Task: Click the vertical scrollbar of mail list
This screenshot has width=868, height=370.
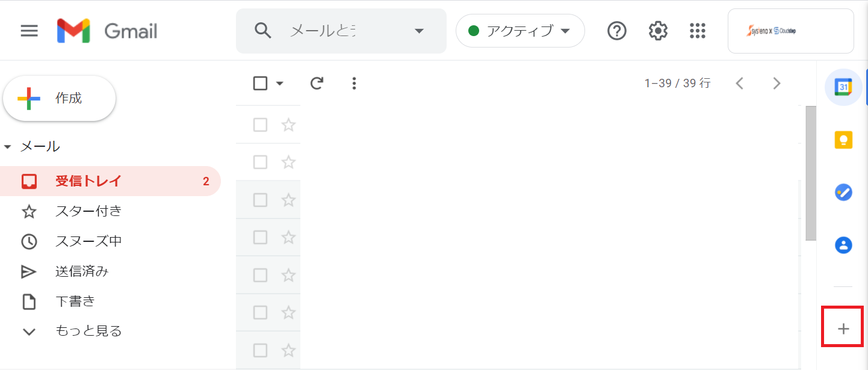Action: [811, 173]
